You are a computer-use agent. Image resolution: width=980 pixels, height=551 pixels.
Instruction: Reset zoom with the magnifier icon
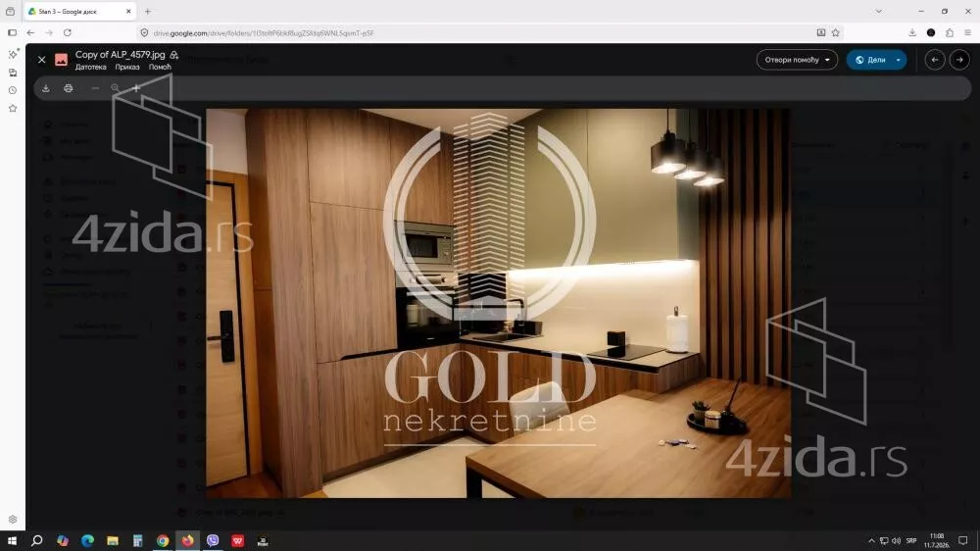[x=115, y=88]
